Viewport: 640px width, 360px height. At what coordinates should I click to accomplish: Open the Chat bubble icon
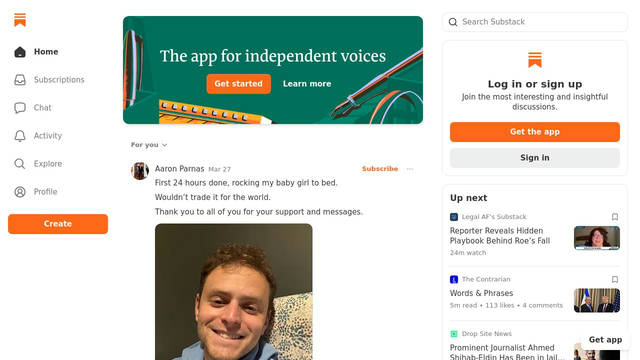20,108
